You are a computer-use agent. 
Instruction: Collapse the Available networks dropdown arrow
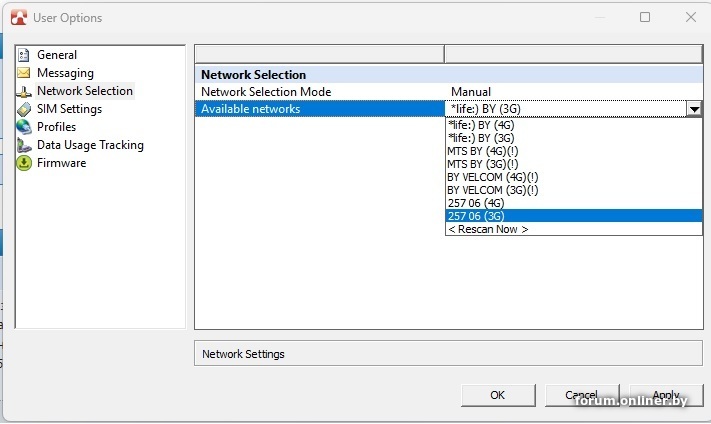(x=693, y=109)
